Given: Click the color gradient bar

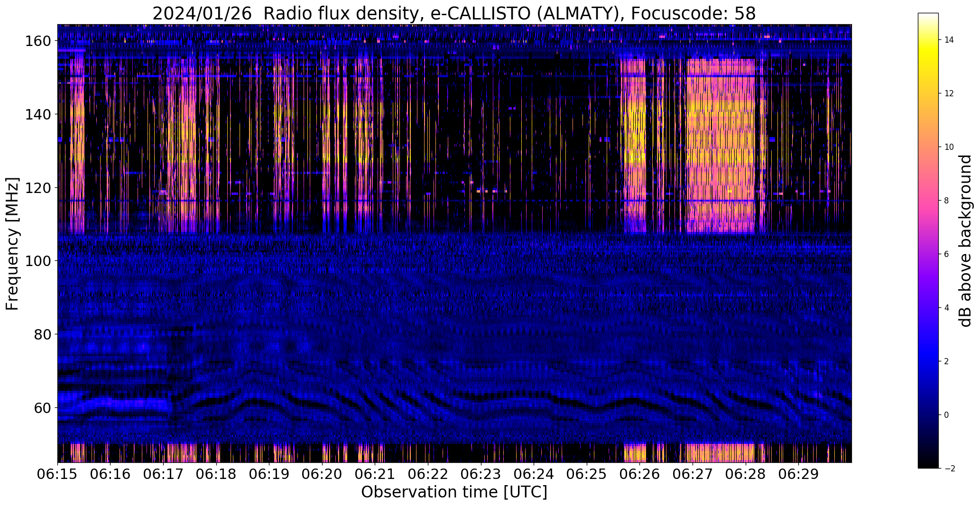Looking at the screenshot, I should tap(928, 240).
